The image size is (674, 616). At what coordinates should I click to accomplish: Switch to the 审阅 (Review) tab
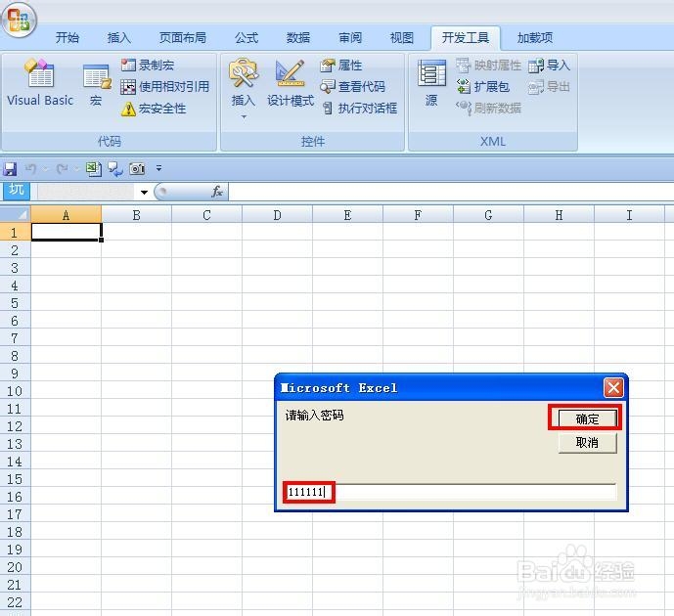[x=350, y=38]
